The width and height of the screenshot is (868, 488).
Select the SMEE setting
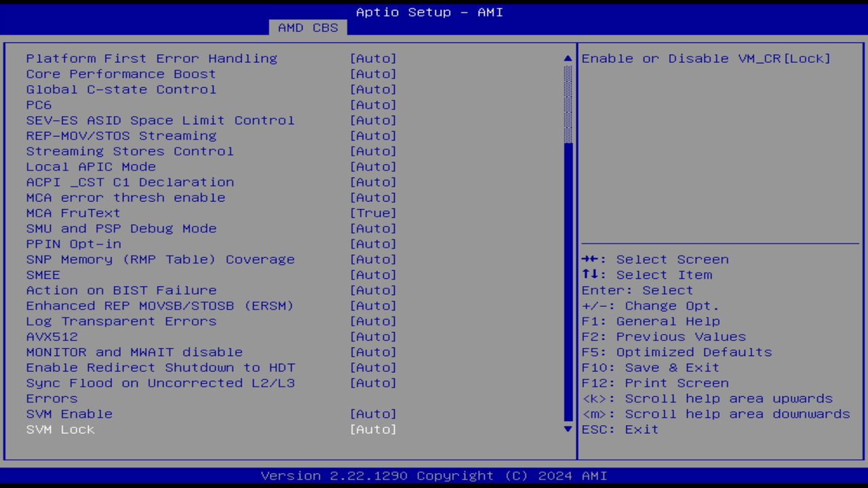pyautogui.click(x=43, y=275)
